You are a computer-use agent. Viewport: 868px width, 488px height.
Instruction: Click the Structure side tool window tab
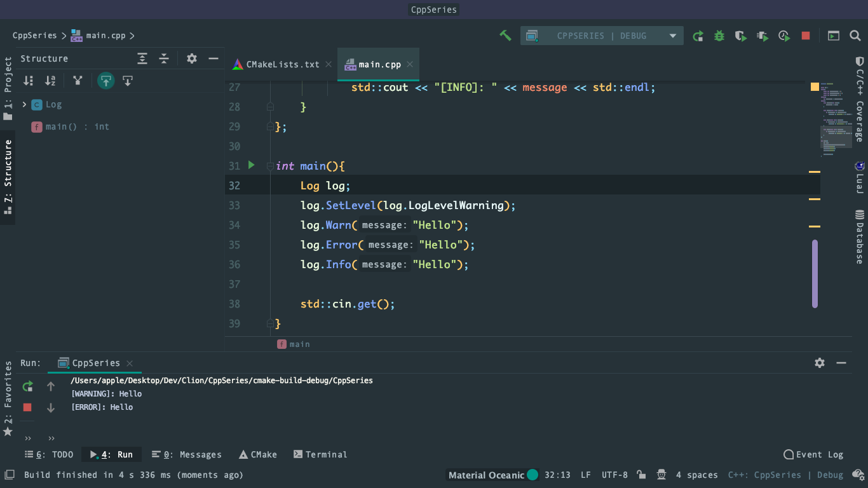(x=8, y=177)
